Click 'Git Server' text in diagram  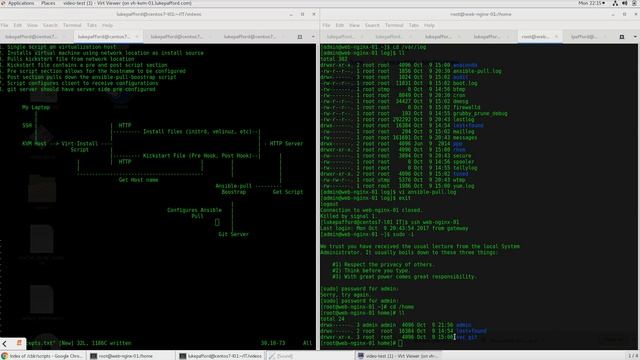click(x=233, y=234)
